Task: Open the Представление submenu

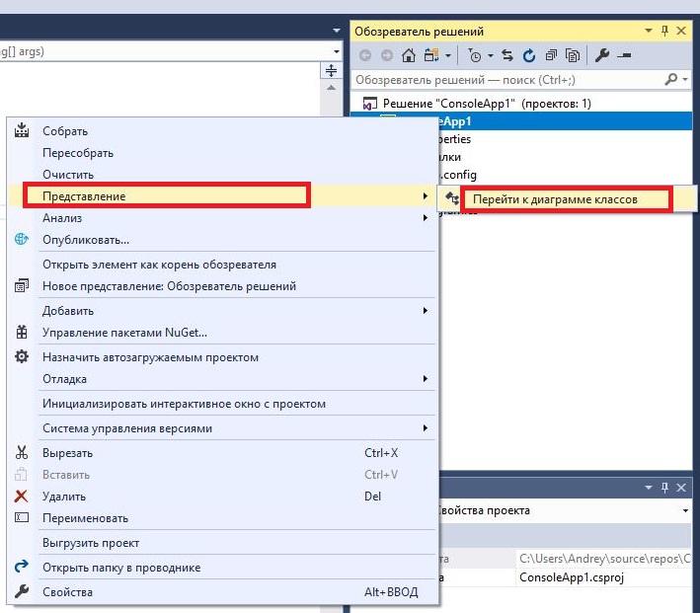Action: [x=222, y=196]
